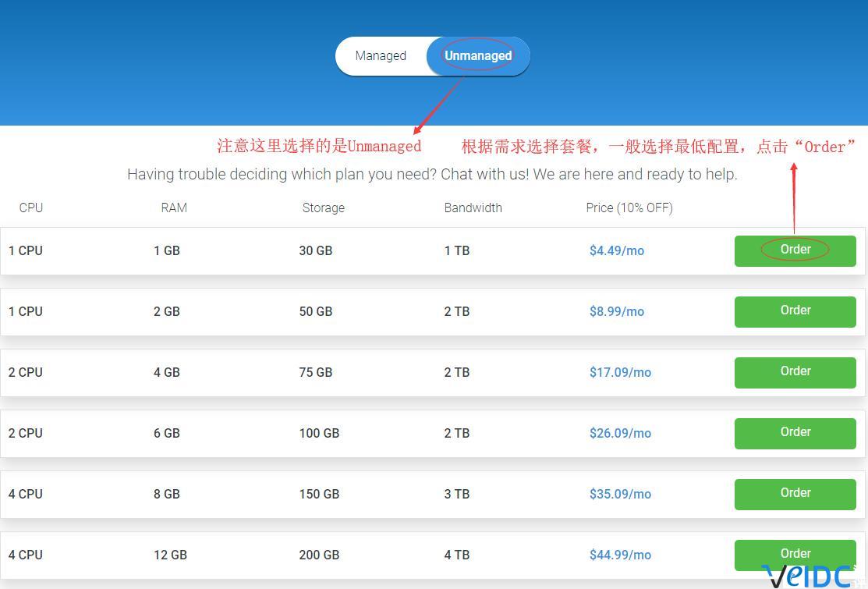868x589 pixels.
Task: Click the 3 TB bandwidth cell
Action: [457, 495]
